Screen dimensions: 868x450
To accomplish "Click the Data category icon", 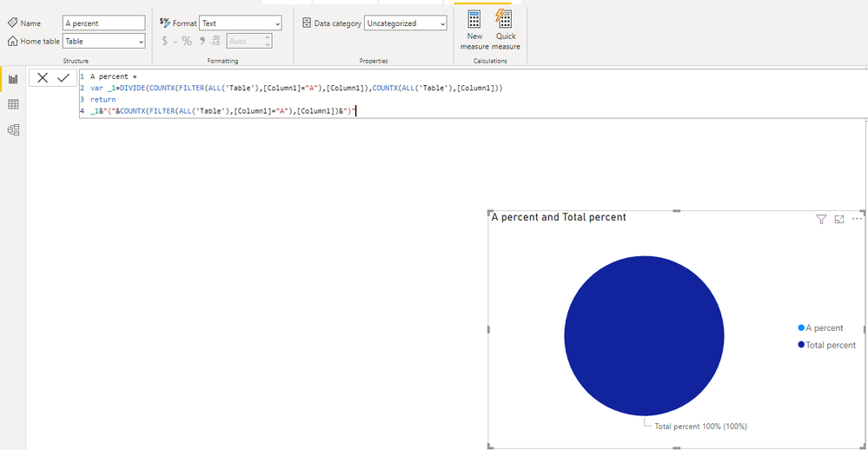I will coord(307,23).
